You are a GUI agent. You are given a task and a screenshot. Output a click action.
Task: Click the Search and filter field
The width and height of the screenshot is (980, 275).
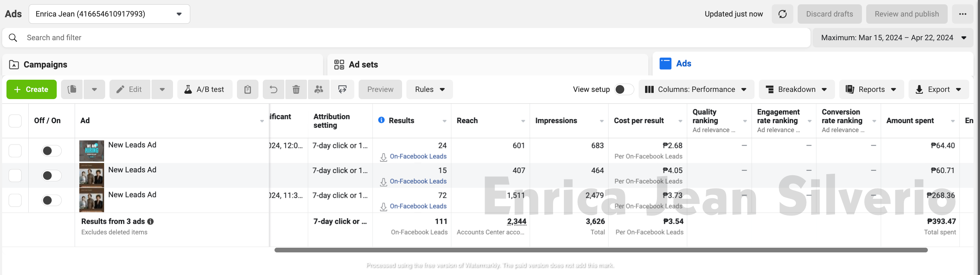[381, 38]
